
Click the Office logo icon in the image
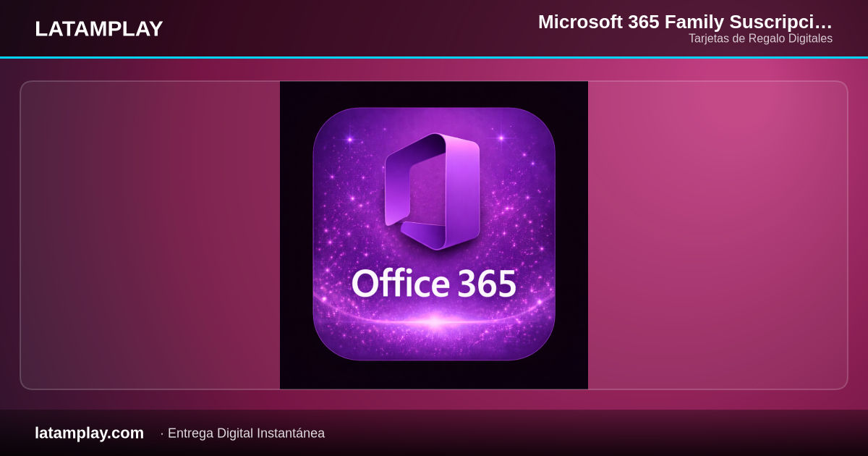tap(433, 192)
